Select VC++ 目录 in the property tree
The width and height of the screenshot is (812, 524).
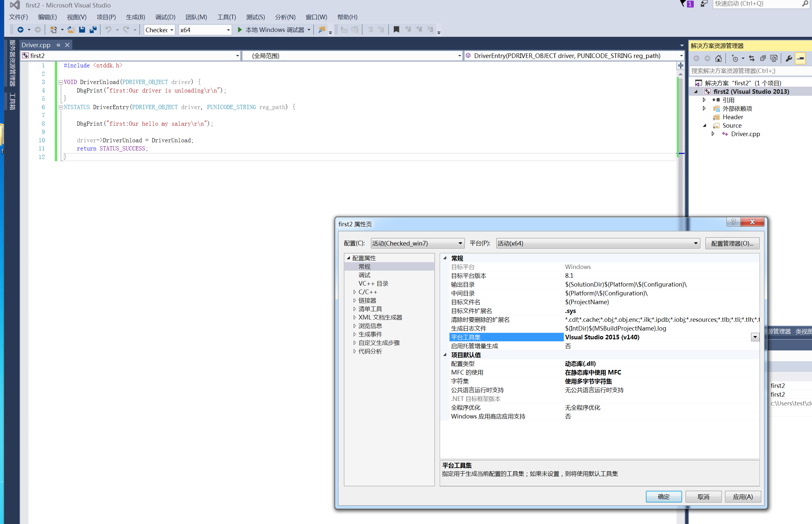tap(373, 283)
